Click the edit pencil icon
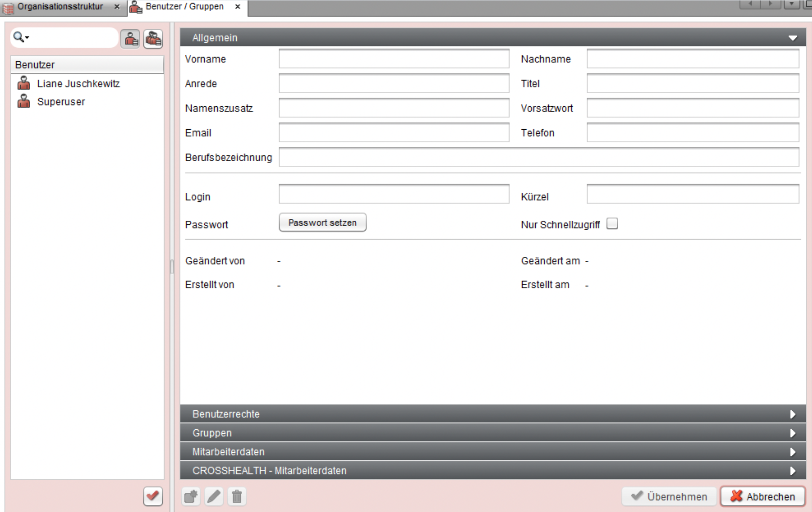812x512 pixels. 214,496
